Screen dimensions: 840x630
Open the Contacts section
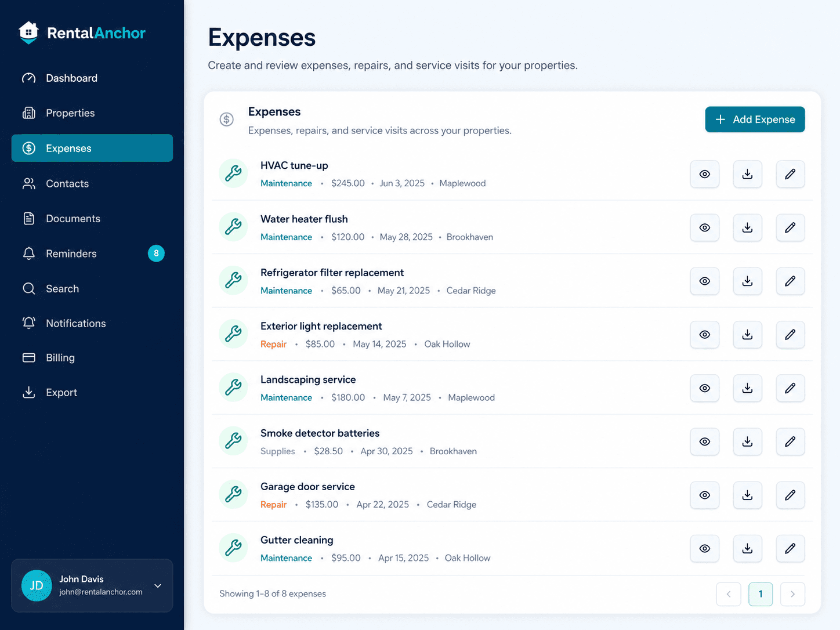point(92,183)
